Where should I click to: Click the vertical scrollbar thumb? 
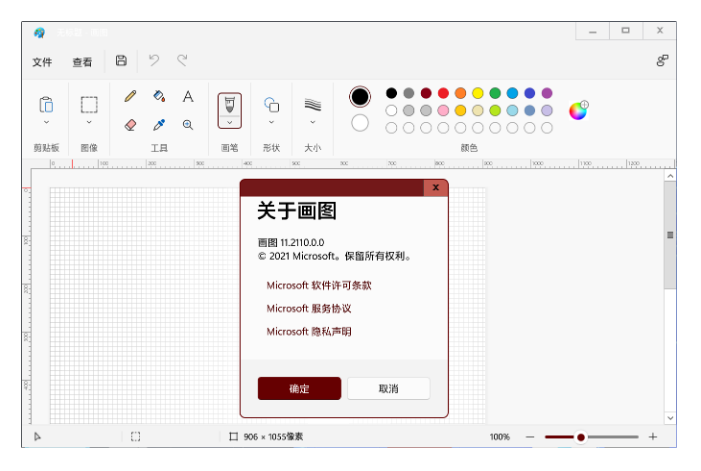[670, 235]
